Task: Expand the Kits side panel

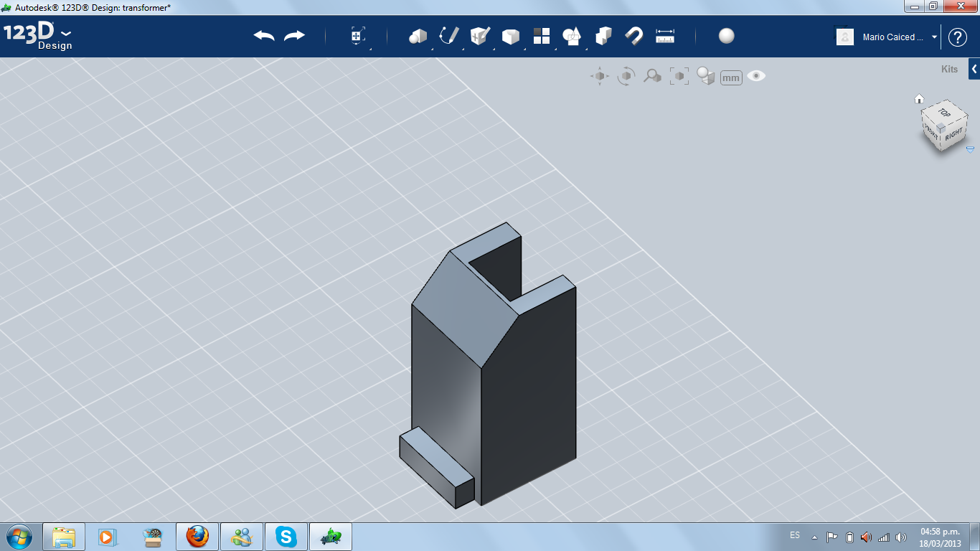Action: [x=974, y=70]
